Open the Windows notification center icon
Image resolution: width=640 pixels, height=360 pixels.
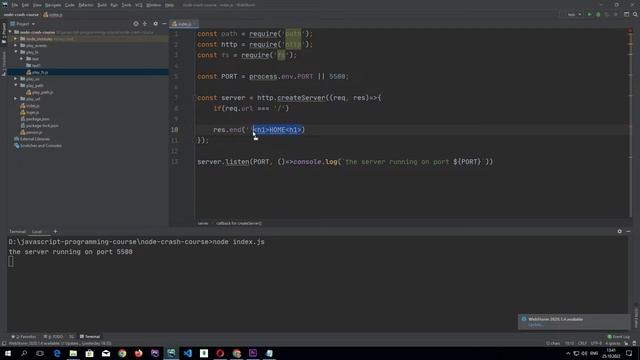[629, 353]
